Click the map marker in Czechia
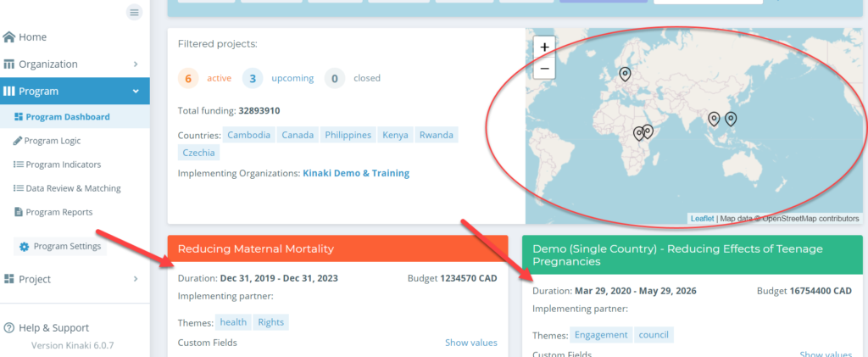868x357 pixels. pyautogui.click(x=625, y=74)
